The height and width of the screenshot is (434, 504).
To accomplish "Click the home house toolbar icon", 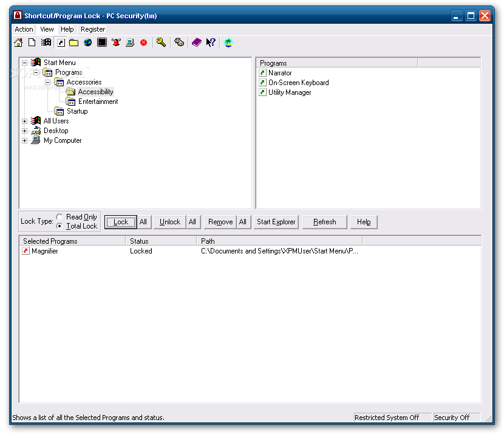I will pyautogui.click(x=18, y=43).
